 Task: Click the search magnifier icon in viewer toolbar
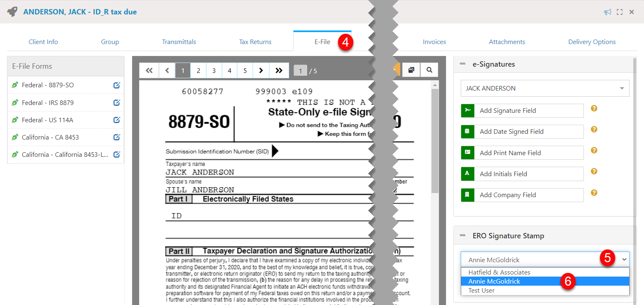coord(429,70)
